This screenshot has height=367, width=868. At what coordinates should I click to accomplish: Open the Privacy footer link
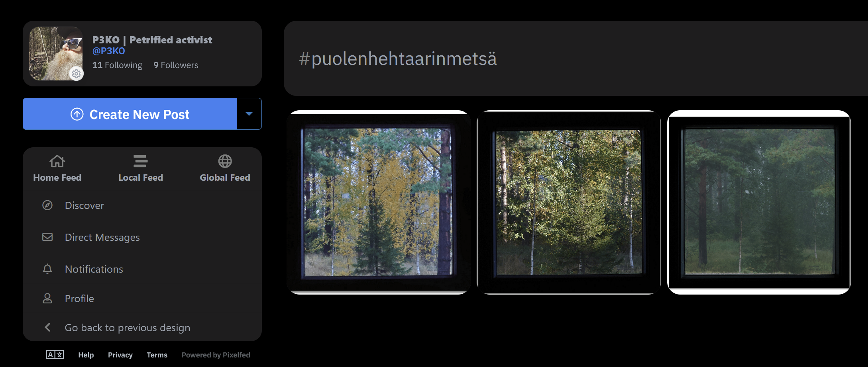pyautogui.click(x=120, y=355)
